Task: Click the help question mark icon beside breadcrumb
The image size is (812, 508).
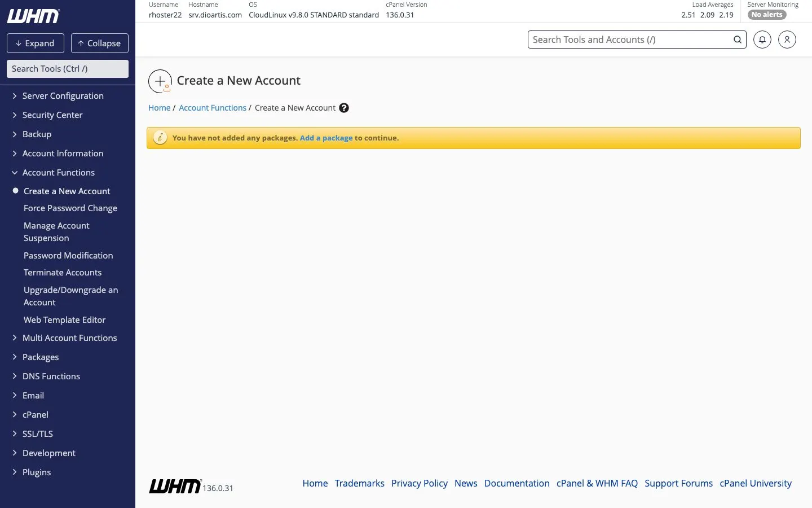Action: click(x=344, y=108)
